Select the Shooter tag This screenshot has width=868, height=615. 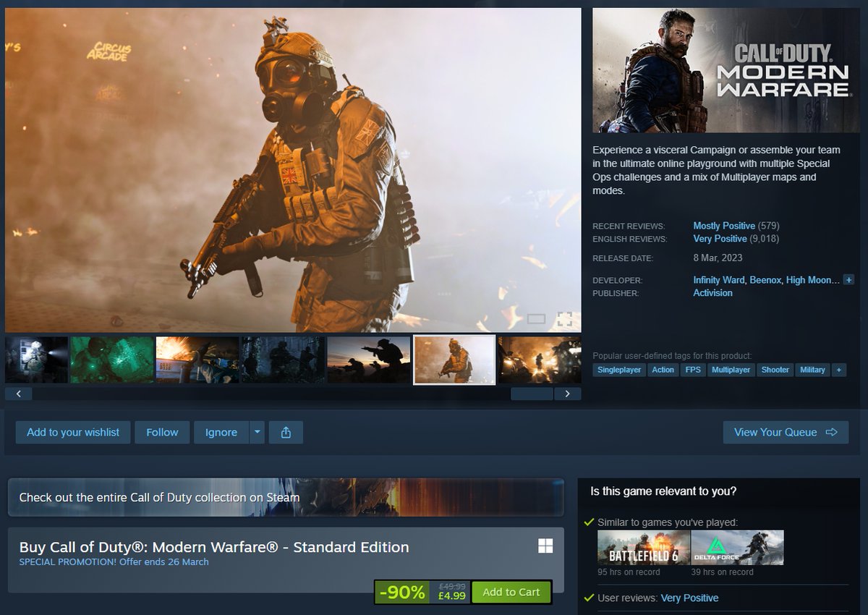point(775,370)
